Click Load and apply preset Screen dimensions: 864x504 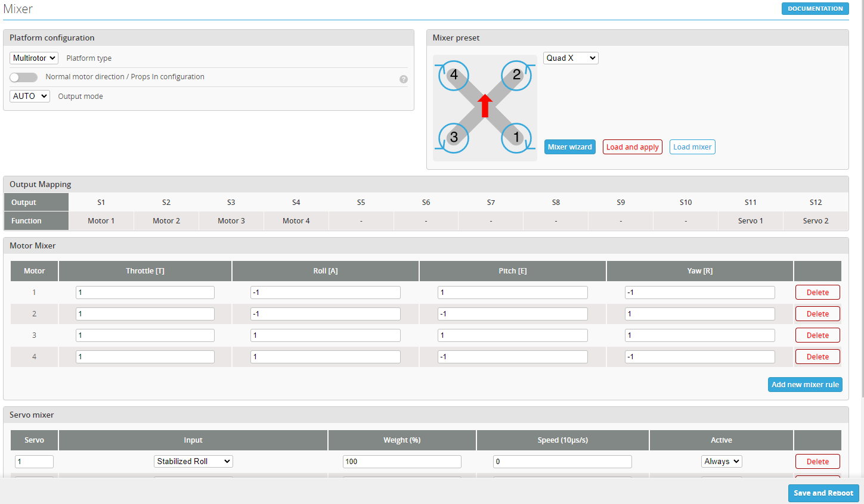pyautogui.click(x=632, y=147)
